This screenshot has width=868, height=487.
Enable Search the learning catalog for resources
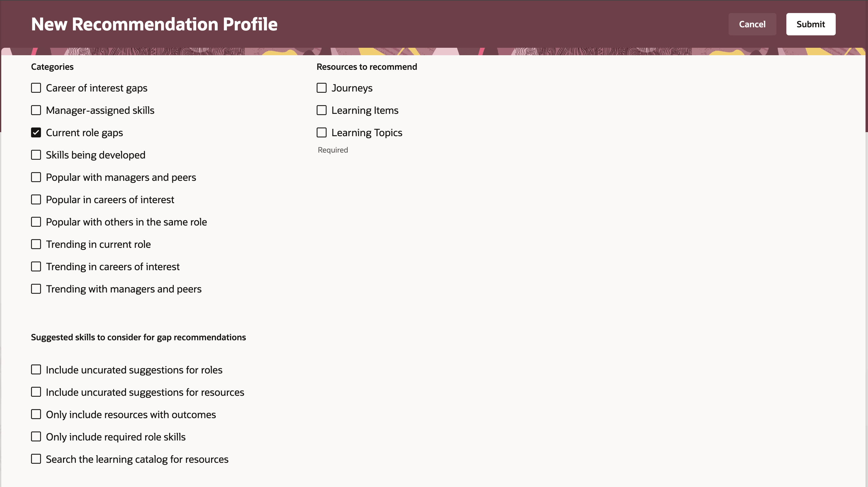(36, 459)
